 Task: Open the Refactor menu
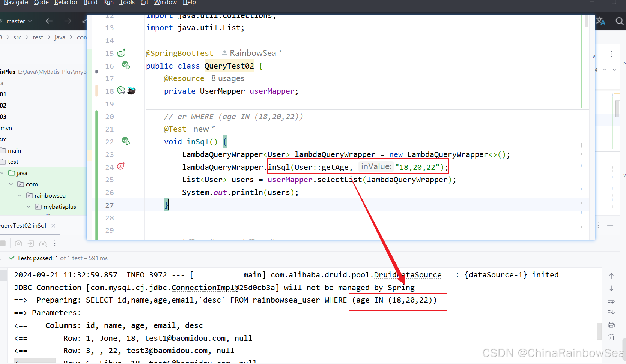(66, 3)
